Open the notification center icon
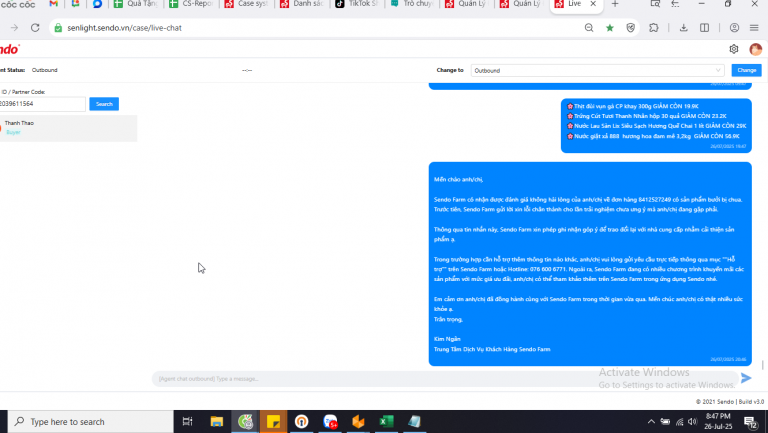Image resolution: width=768 pixels, height=433 pixels. pyautogui.click(x=750, y=422)
